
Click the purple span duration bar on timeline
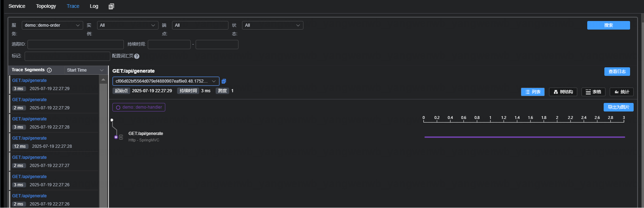524,137
